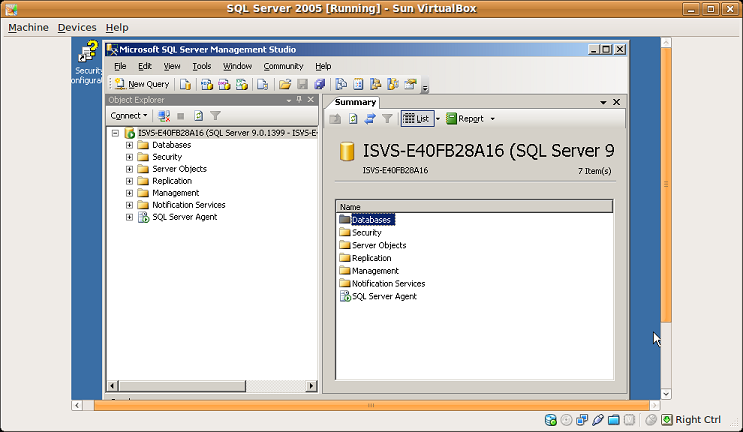Click the Filter icon in Summary toolbar
The width and height of the screenshot is (743, 432).
tap(387, 119)
